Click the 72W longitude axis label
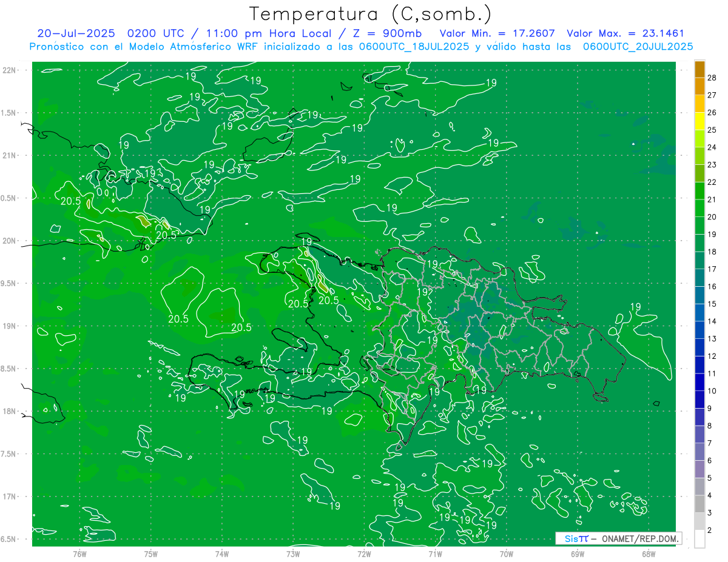 point(364,554)
